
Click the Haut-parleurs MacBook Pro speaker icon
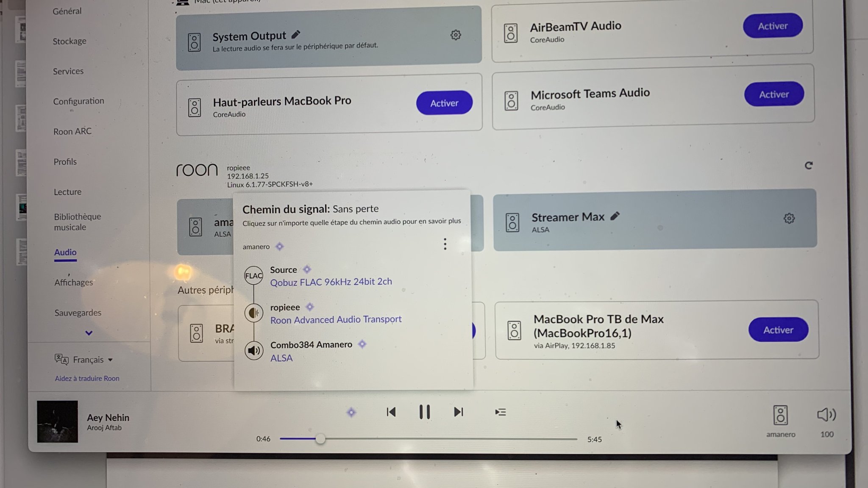tap(195, 108)
